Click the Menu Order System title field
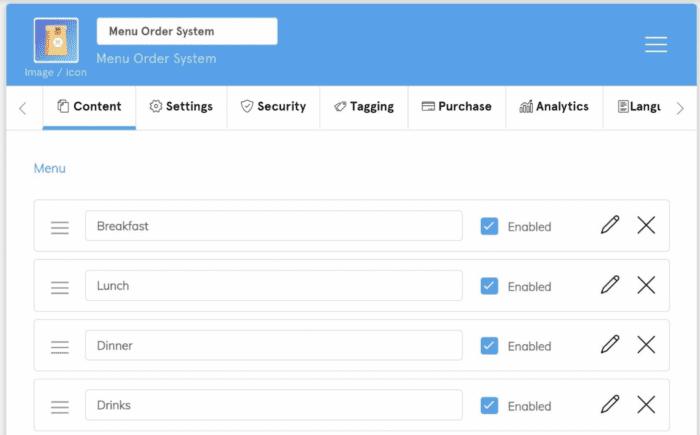 [187, 31]
